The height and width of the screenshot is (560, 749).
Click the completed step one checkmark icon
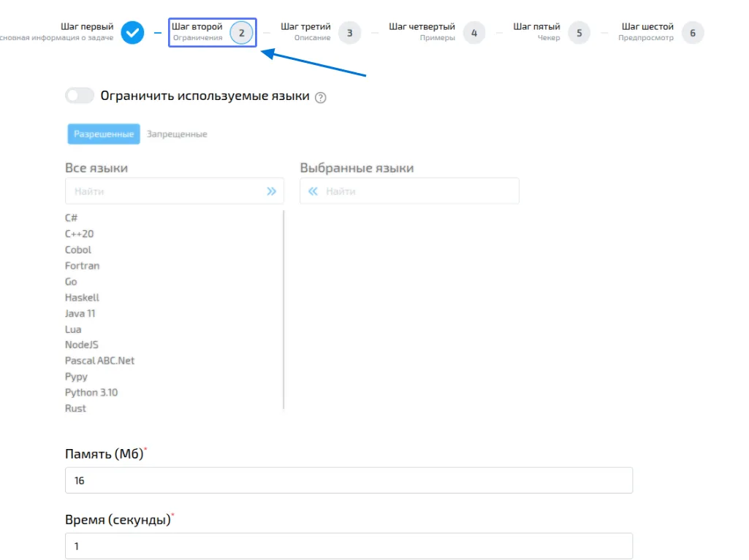[x=132, y=33]
